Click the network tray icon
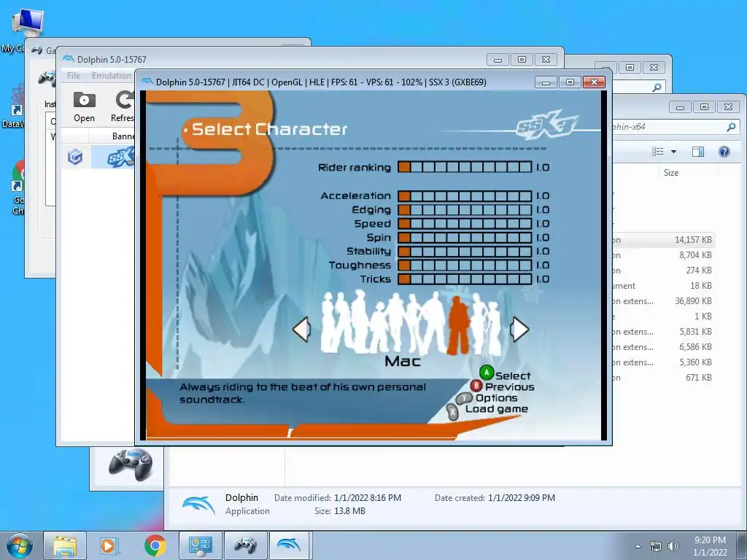The width and height of the screenshot is (747, 560). 656,546
